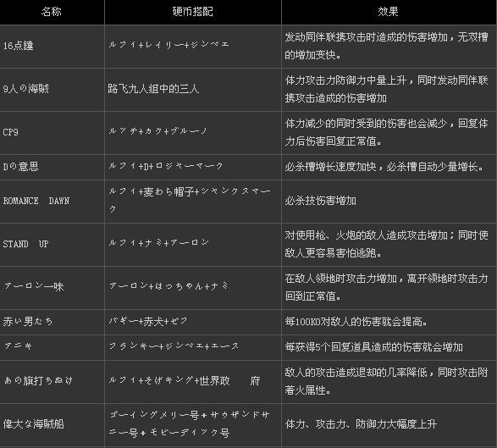
Task: Click 每100KO对敌人的伤害就会提高 effect text
Action: pos(356,322)
